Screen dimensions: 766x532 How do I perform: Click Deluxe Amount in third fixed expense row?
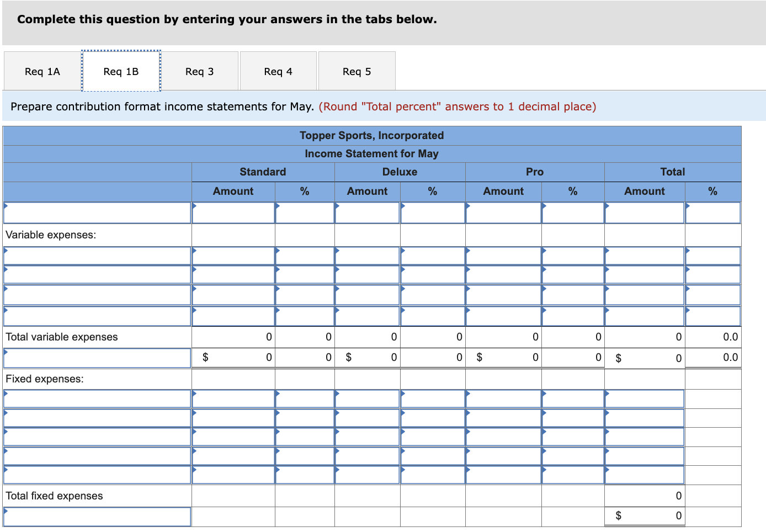367,437
